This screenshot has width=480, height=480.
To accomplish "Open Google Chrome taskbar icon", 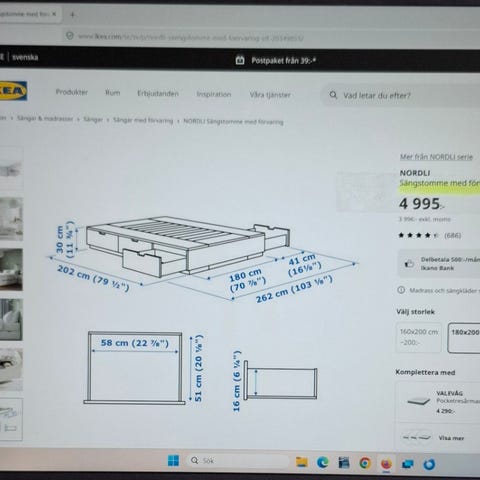I will tap(365, 463).
